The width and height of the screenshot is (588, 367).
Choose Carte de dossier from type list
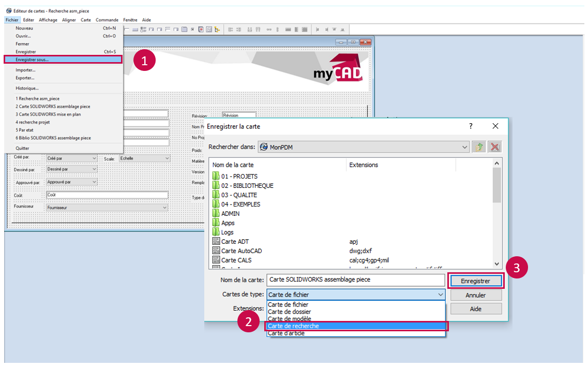tap(356, 312)
